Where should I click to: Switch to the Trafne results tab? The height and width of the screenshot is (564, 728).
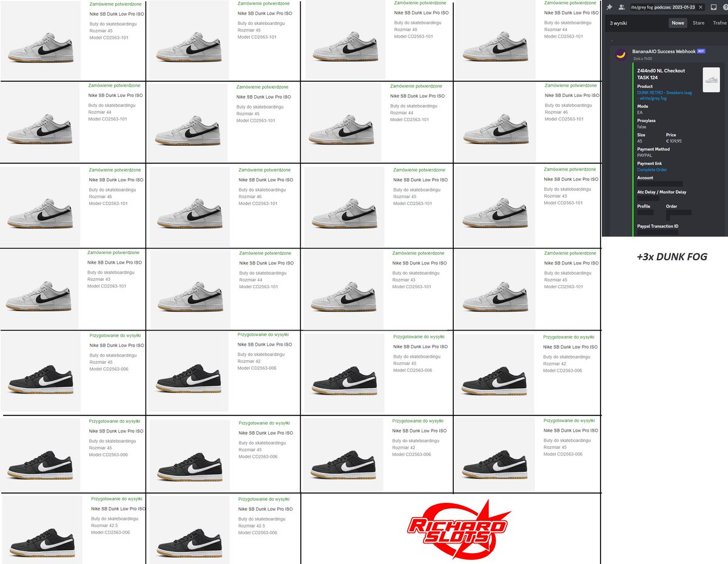coord(719,23)
